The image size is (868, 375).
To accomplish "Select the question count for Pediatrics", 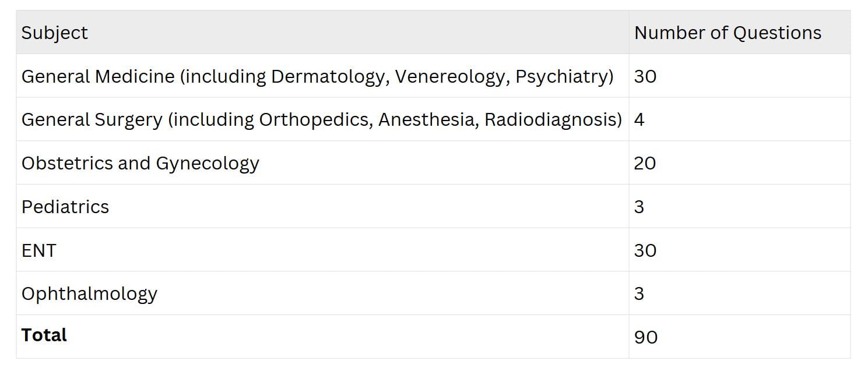I will pos(639,207).
